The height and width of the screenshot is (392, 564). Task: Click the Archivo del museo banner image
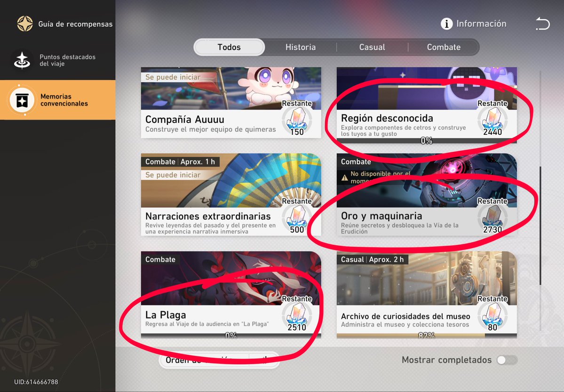[x=427, y=278]
